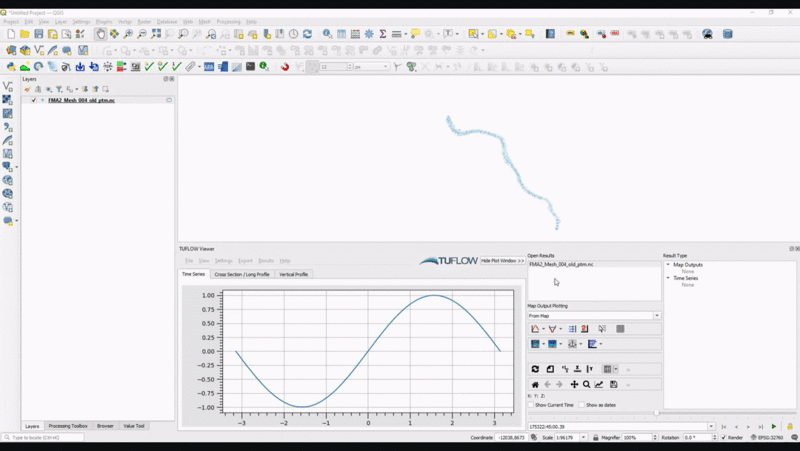Activate the plot pan cross-arrows tool
800x451 pixels.
coord(574,384)
